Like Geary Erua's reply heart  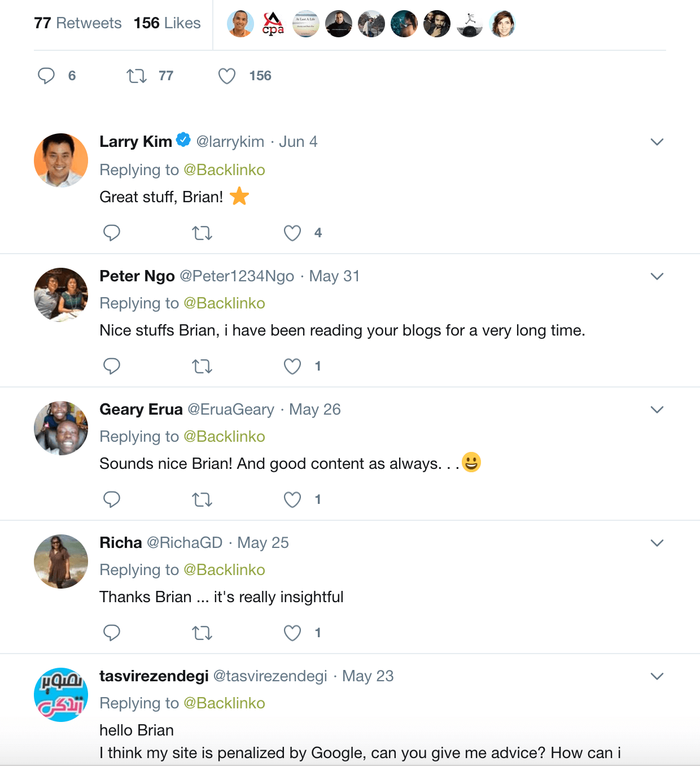coord(292,499)
